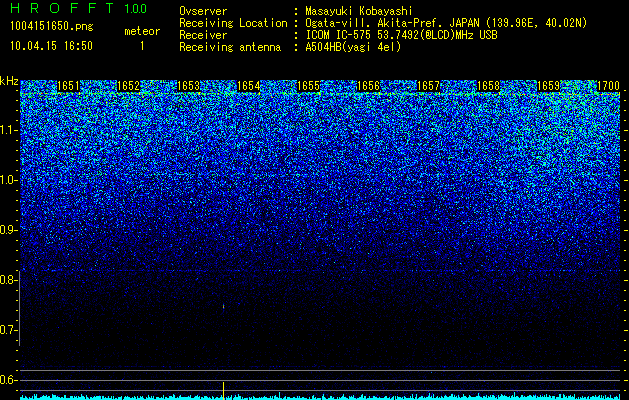Click the Receiver field label
Image resolution: width=629 pixels, height=400 pixels.
(203, 35)
